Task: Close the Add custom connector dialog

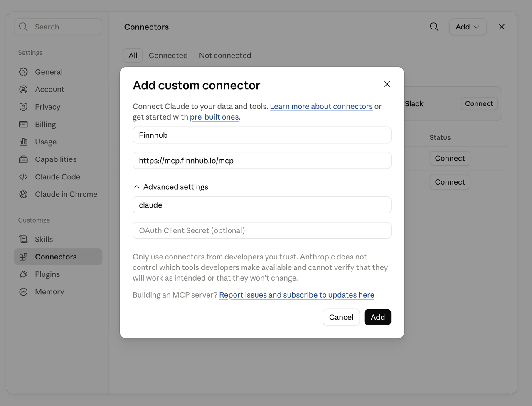Action: [x=387, y=84]
